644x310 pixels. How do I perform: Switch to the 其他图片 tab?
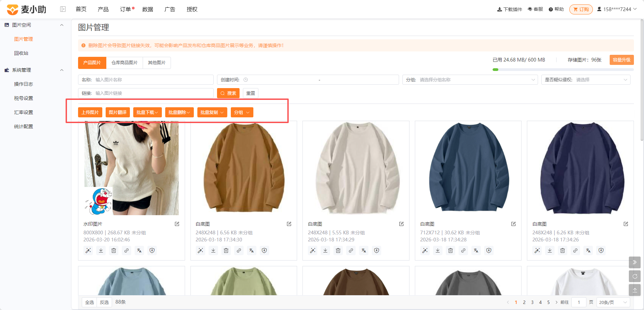tap(157, 63)
